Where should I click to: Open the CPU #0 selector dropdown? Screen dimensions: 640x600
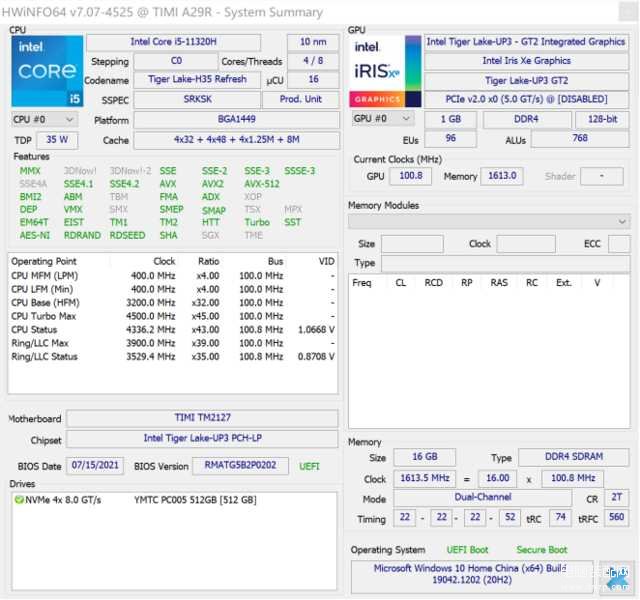tap(44, 120)
